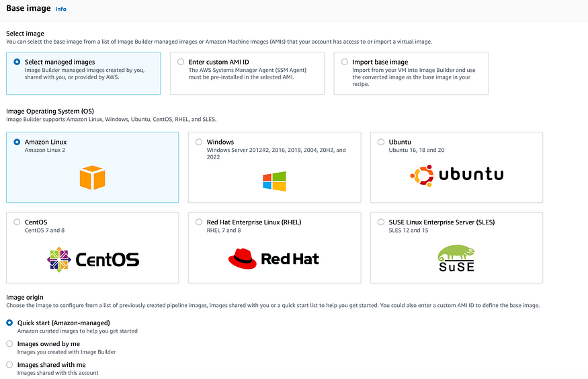This screenshot has height=379, width=588.
Task: Click the 'Select image' heading
Action: coord(25,34)
